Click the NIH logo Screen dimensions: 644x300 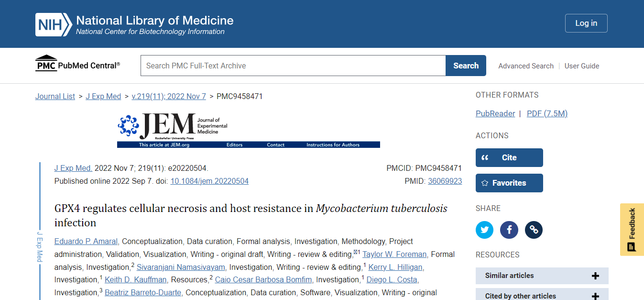(x=54, y=25)
